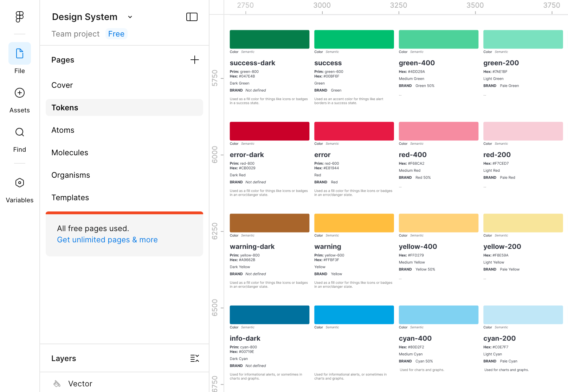Open the Assets panel icon

(x=20, y=93)
